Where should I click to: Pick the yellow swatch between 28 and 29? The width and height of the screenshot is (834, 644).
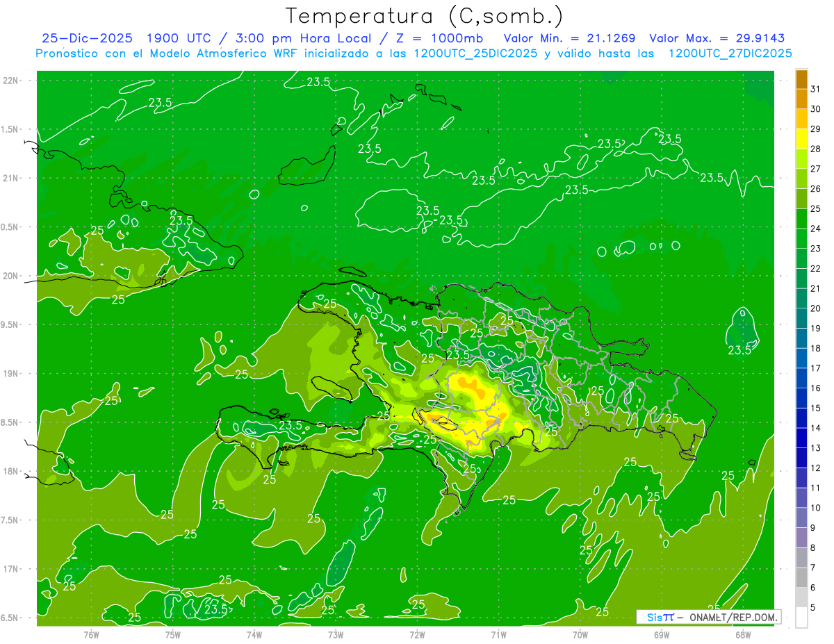point(801,139)
